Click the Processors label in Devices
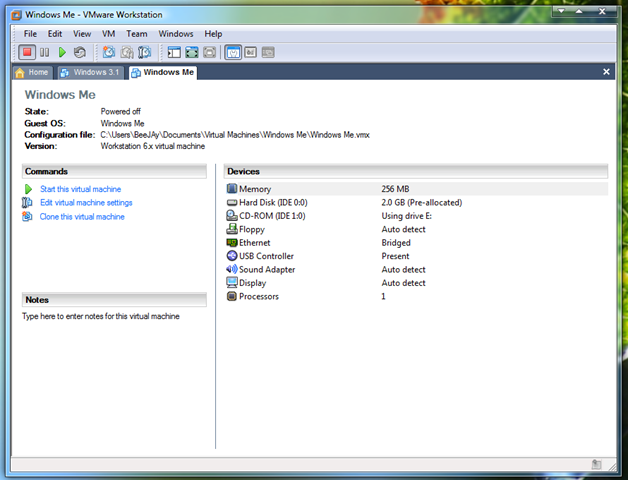This screenshot has width=628, height=480. pyautogui.click(x=259, y=296)
